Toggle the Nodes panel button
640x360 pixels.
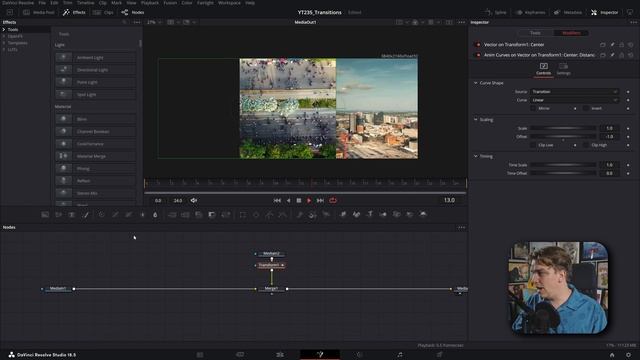coord(133,12)
